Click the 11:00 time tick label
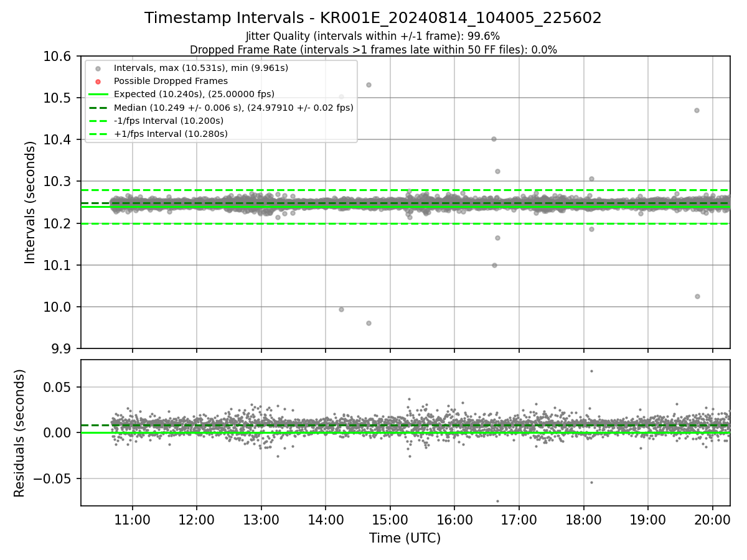The image size is (747, 560). pos(132,520)
